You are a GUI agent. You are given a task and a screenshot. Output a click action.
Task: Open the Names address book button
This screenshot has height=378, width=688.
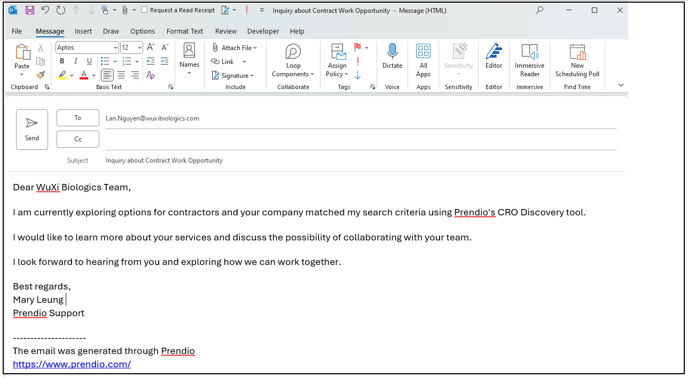click(x=189, y=59)
